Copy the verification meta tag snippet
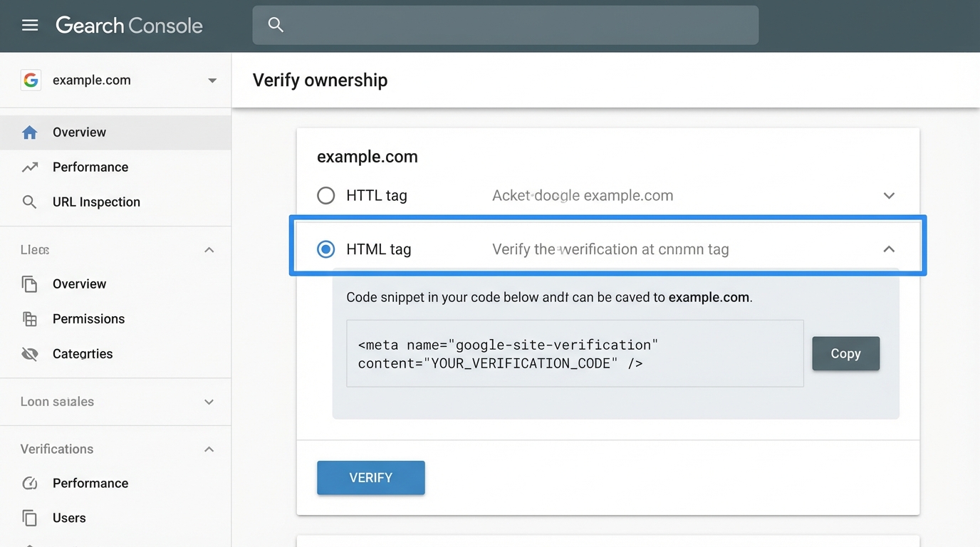The height and width of the screenshot is (547, 980). coord(845,353)
